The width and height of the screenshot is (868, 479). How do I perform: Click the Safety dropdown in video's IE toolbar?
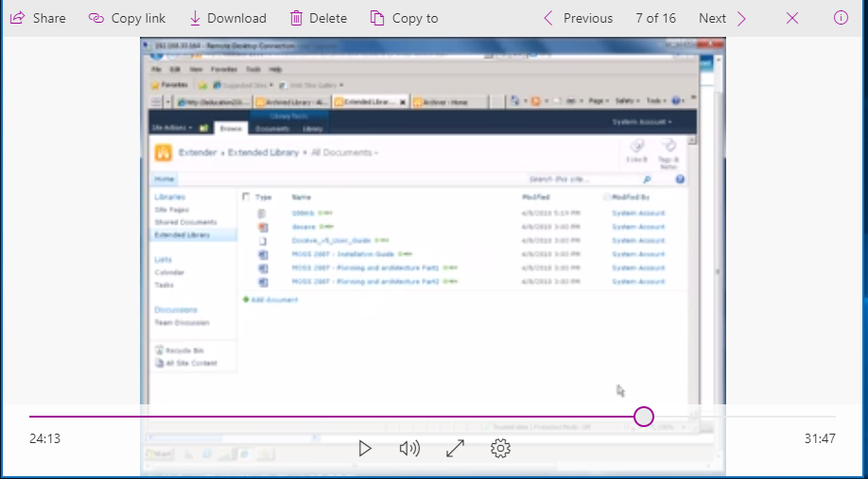pyautogui.click(x=627, y=101)
